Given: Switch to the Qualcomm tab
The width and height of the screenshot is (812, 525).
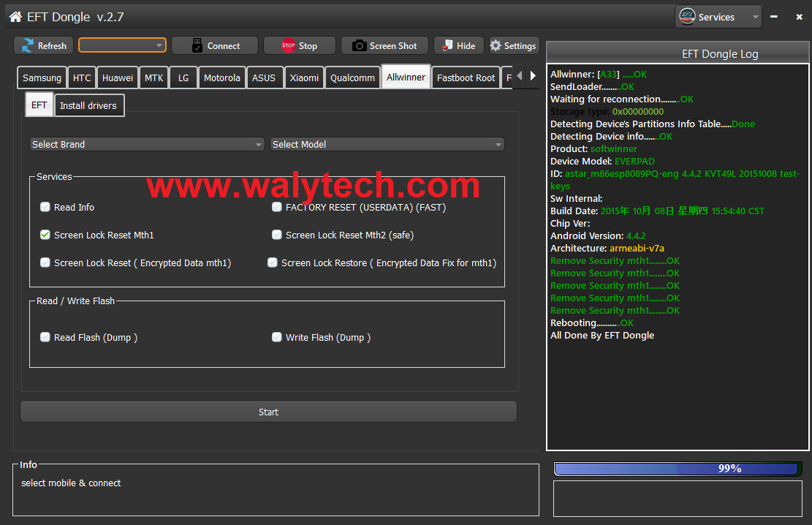Looking at the screenshot, I should pyautogui.click(x=353, y=78).
